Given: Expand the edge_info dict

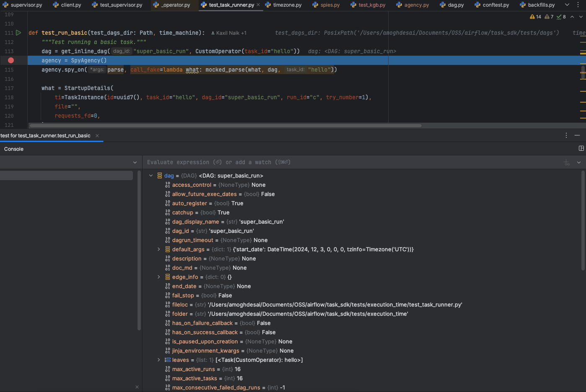Looking at the screenshot, I should point(159,277).
